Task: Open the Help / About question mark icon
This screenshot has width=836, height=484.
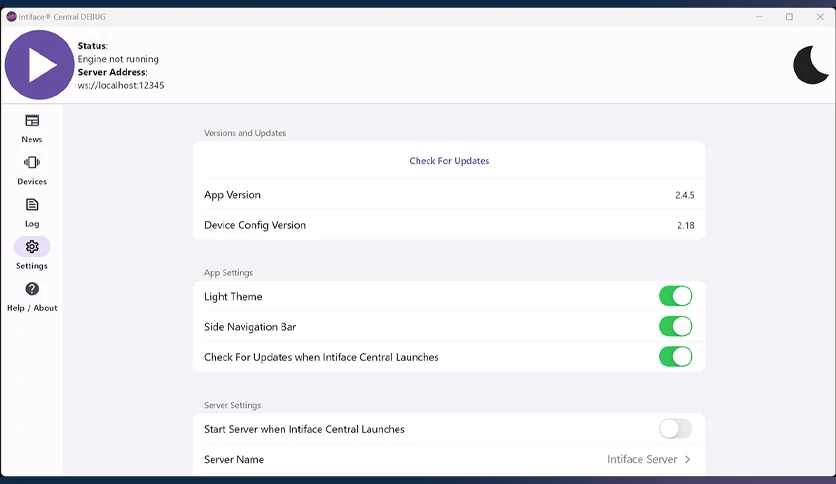Action: tap(32, 289)
